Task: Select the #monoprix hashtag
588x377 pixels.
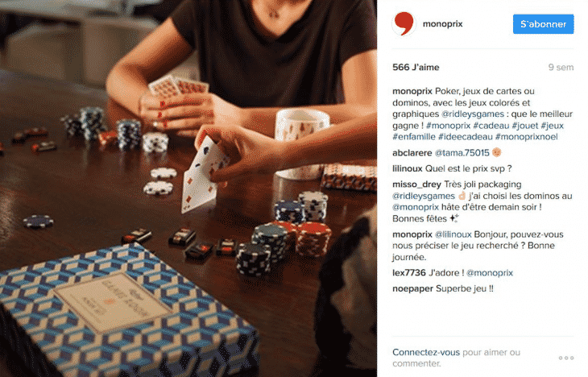Action: pyautogui.click(x=448, y=126)
